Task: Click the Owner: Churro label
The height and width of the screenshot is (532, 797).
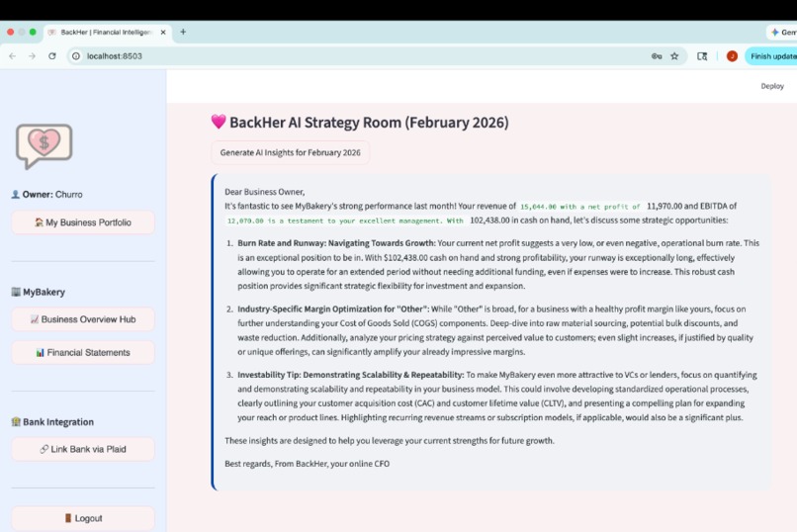Action: [x=52, y=194]
